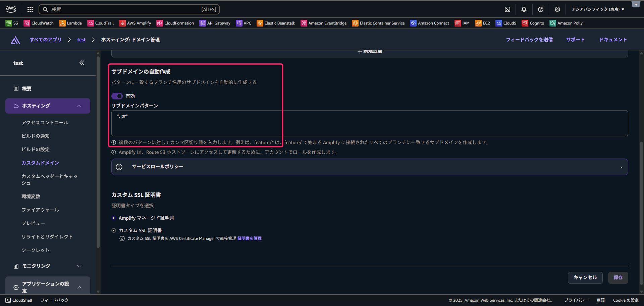Go to アクセスコントロール in sidebar
Image resolution: width=644 pixels, height=306 pixels.
point(45,123)
